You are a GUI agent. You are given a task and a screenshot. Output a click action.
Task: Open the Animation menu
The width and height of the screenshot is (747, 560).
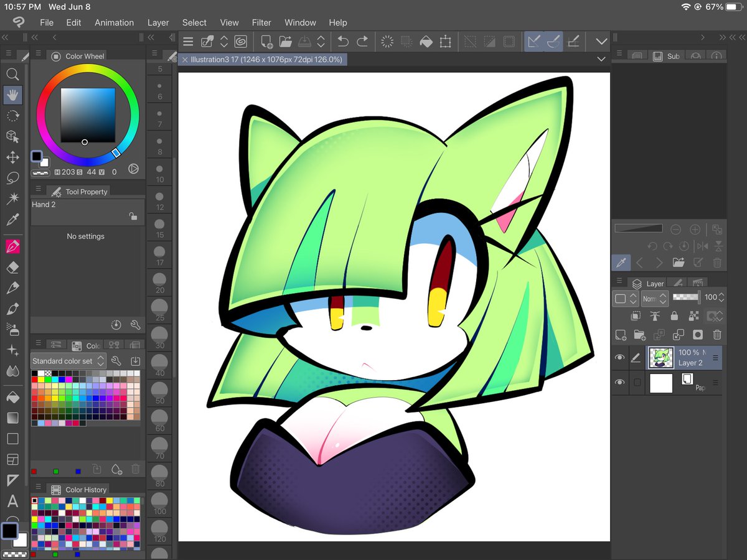click(x=114, y=22)
